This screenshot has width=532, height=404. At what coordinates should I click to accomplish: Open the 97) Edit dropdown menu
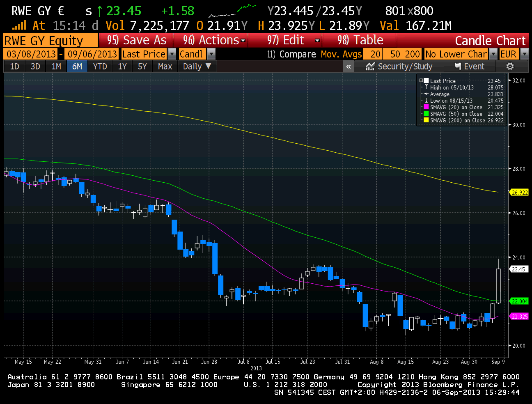click(x=293, y=40)
